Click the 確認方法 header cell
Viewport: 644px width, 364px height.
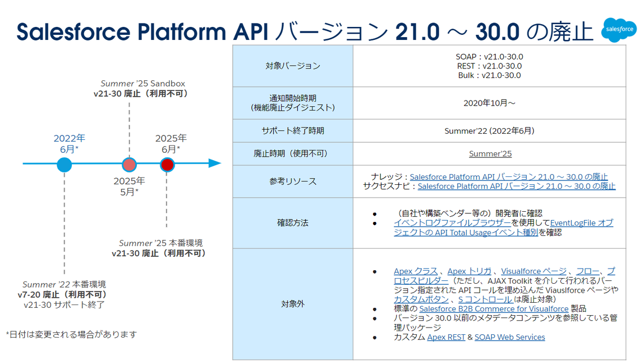coord(293,223)
